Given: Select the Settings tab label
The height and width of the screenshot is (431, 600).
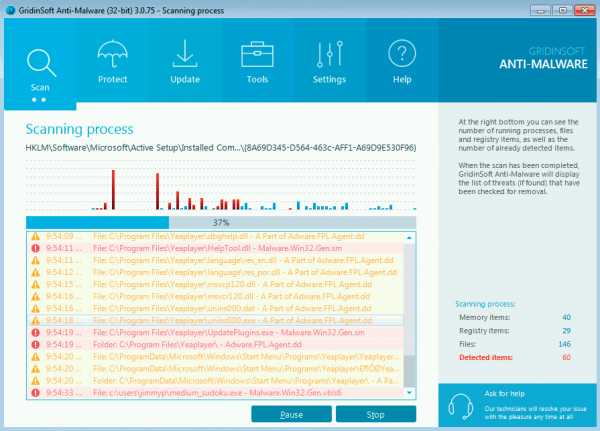Looking at the screenshot, I should pos(329,79).
